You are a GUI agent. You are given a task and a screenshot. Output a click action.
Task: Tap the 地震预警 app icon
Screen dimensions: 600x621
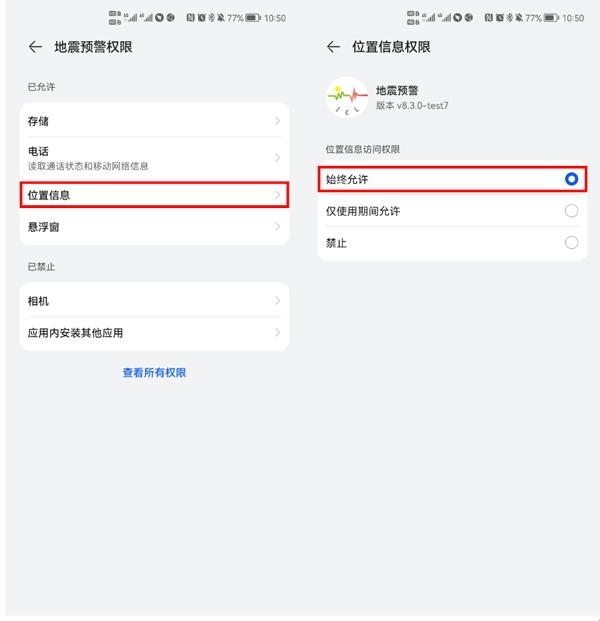[347, 98]
